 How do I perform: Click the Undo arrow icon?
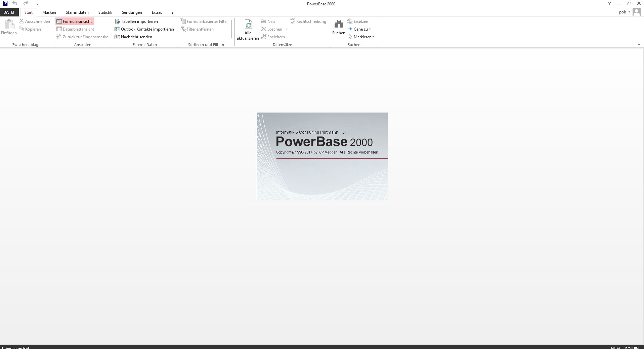point(14,3)
